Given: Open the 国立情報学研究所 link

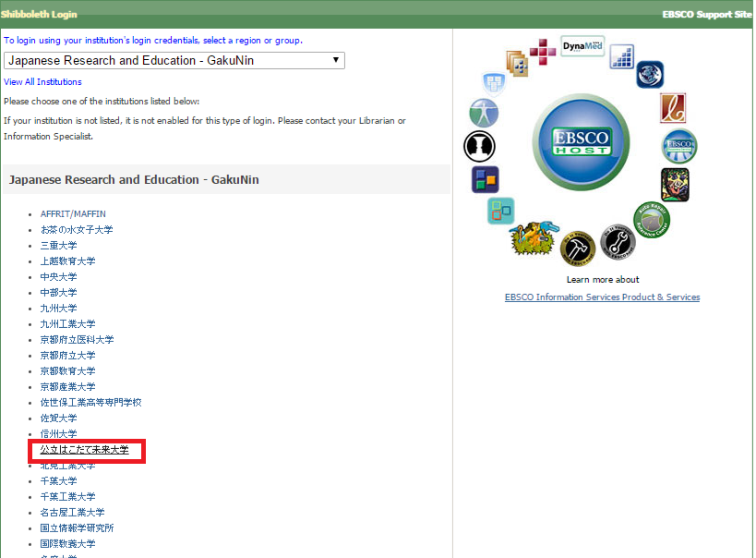Looking at the screenshot, I should (x=78, y=528).
